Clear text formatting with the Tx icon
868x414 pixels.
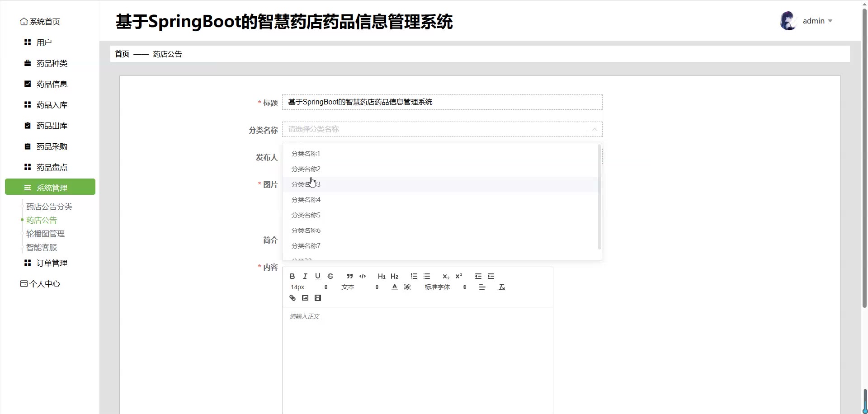(x=501, y=287)
